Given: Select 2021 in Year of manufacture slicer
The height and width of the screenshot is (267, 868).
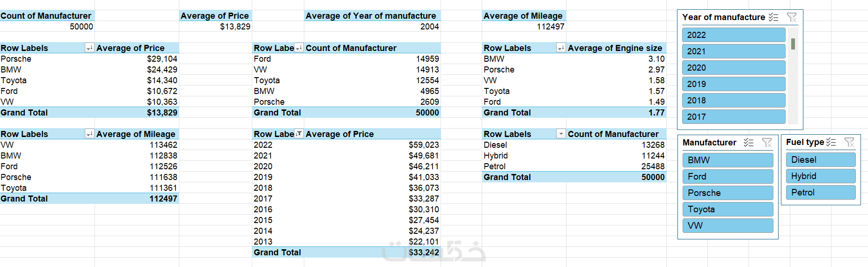Looking at the screenshot, I should click(x=734, y=51).
